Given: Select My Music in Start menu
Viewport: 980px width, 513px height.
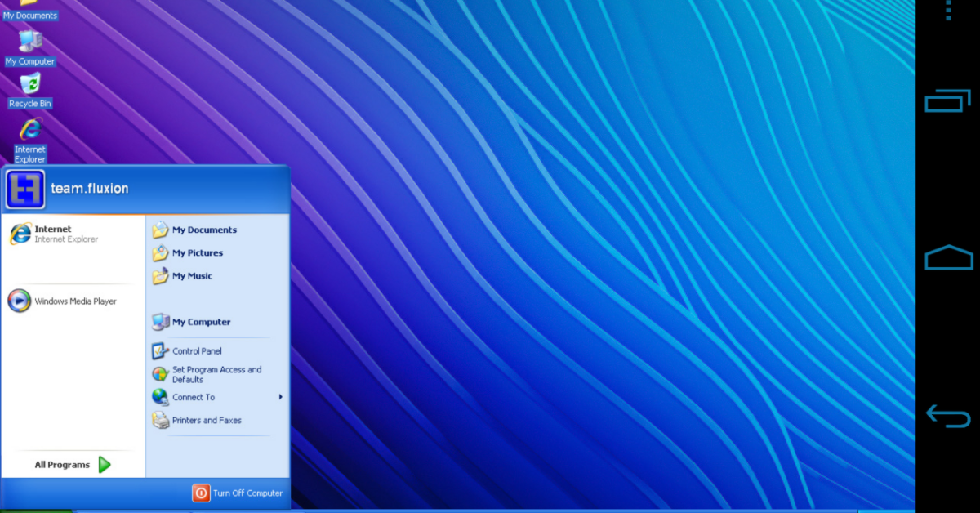Looking at the screenshot, I should [x=192, y=276].
